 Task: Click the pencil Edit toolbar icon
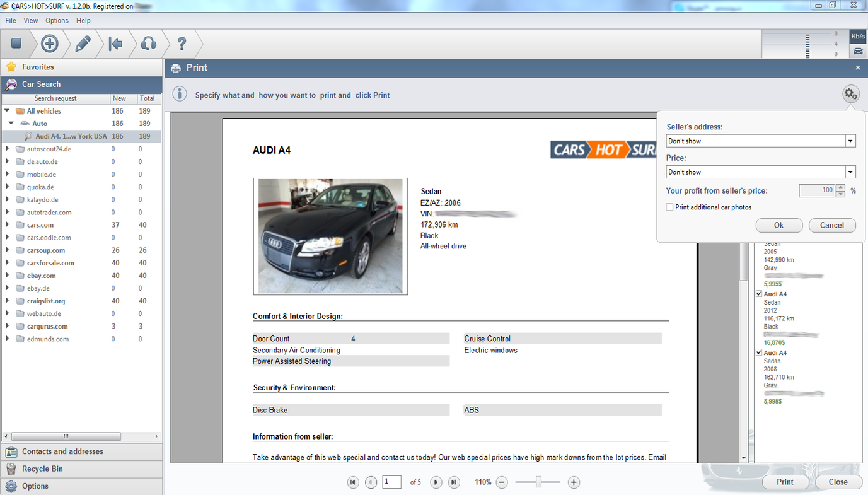click(83, 44)
